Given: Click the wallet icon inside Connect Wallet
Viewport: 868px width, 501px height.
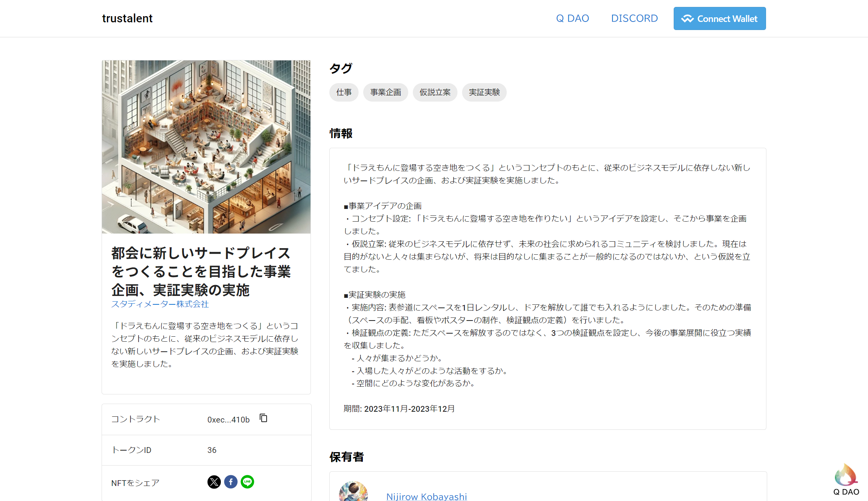Looking at the screenshot, I should 688,18.
